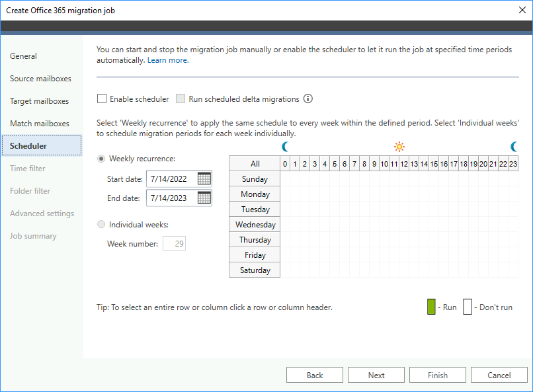The image size is (533, 392).
Task: Select hour 15 column header
Action: click(434, 164)
